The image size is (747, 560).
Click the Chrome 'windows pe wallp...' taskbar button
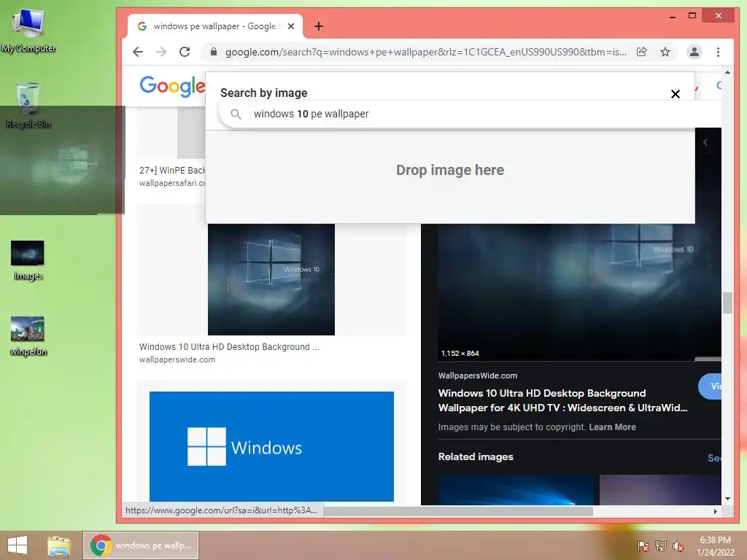coord(141,545)
